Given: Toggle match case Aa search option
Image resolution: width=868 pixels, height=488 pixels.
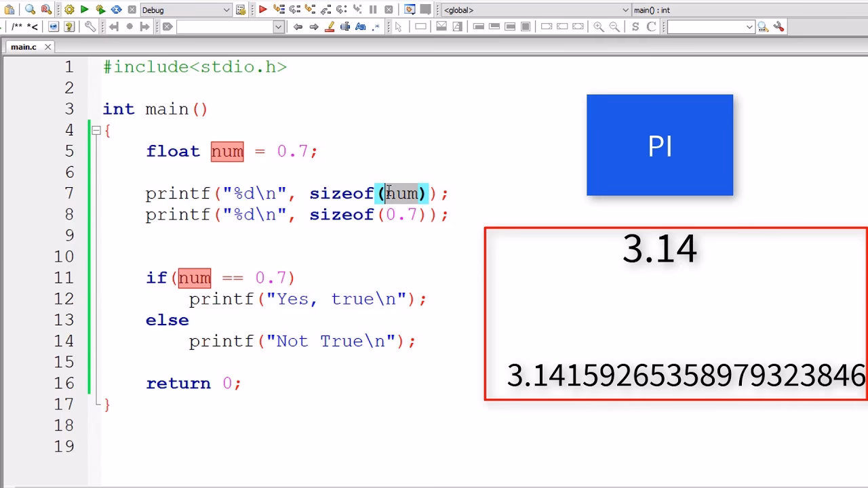Looking at the screenshot, I should 361,26.
